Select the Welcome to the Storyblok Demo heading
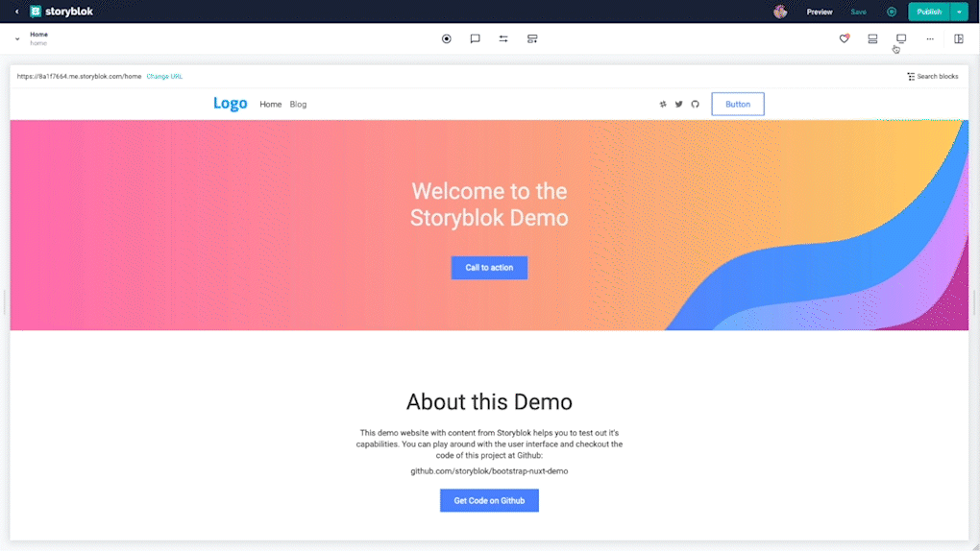 489,204
